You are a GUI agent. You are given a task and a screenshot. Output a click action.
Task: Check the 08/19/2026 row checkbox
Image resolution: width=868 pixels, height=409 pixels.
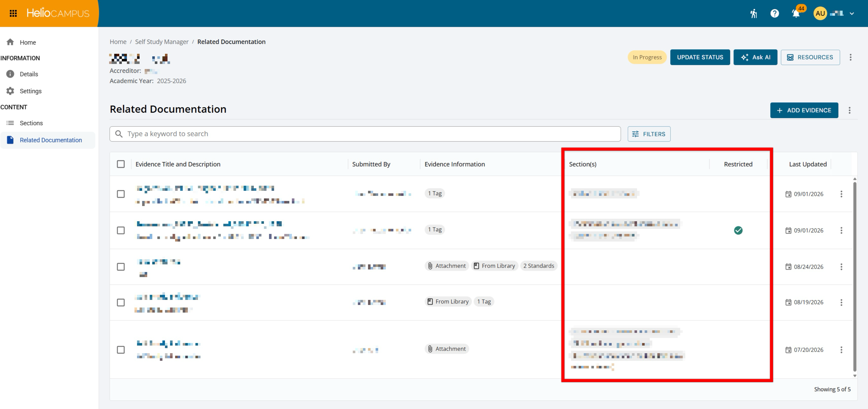pyautogui.click(x=121, y=302)
